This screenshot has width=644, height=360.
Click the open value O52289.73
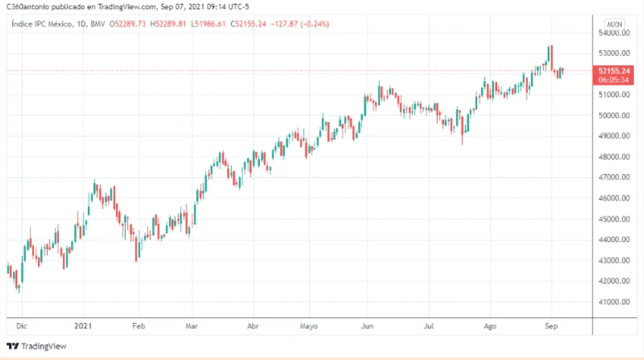tap(127, 24)
